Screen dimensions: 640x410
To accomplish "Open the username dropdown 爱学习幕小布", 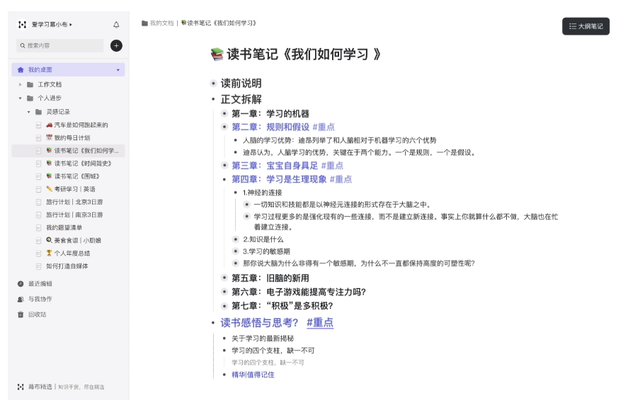I will tap(51, 24).
